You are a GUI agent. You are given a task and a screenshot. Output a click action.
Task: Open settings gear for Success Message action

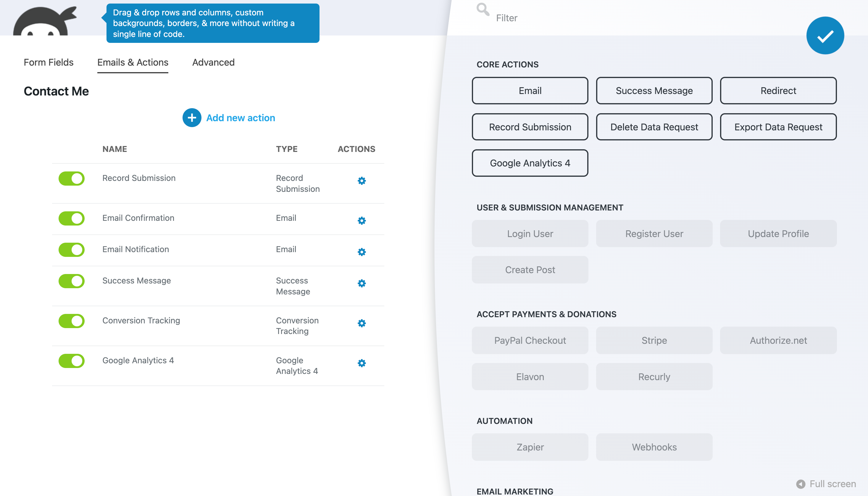click(x=362, y=283)
